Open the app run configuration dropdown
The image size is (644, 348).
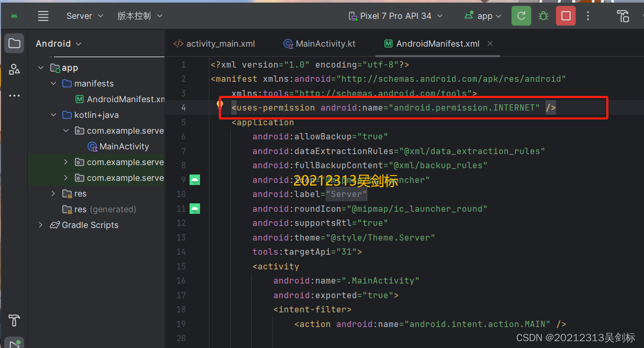coord(482,16)
